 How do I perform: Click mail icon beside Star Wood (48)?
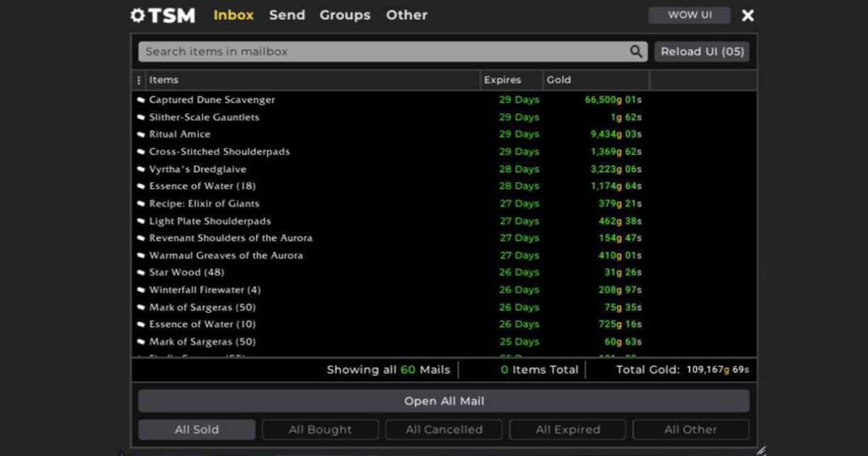[x=141, y=273]
